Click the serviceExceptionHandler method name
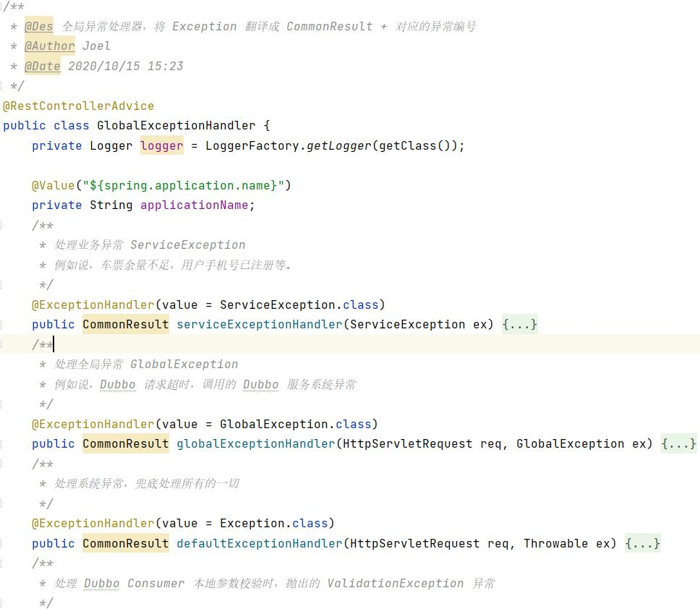 (260, 324)
